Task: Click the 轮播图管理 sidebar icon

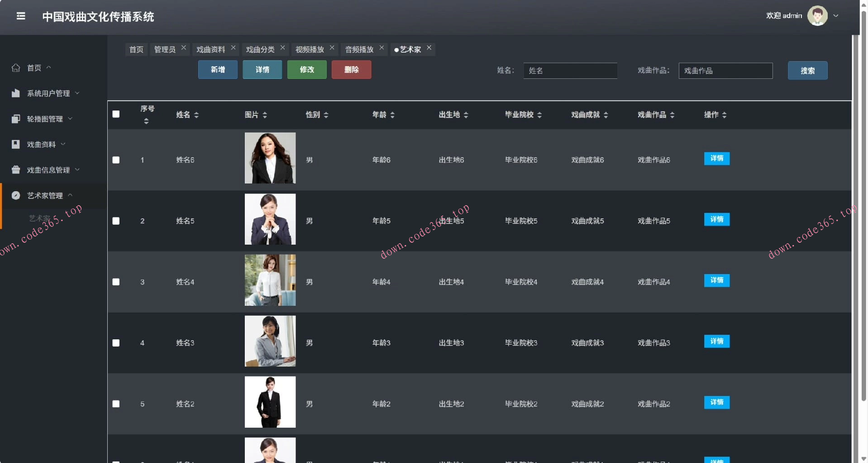Action: (x=16, y=119)
